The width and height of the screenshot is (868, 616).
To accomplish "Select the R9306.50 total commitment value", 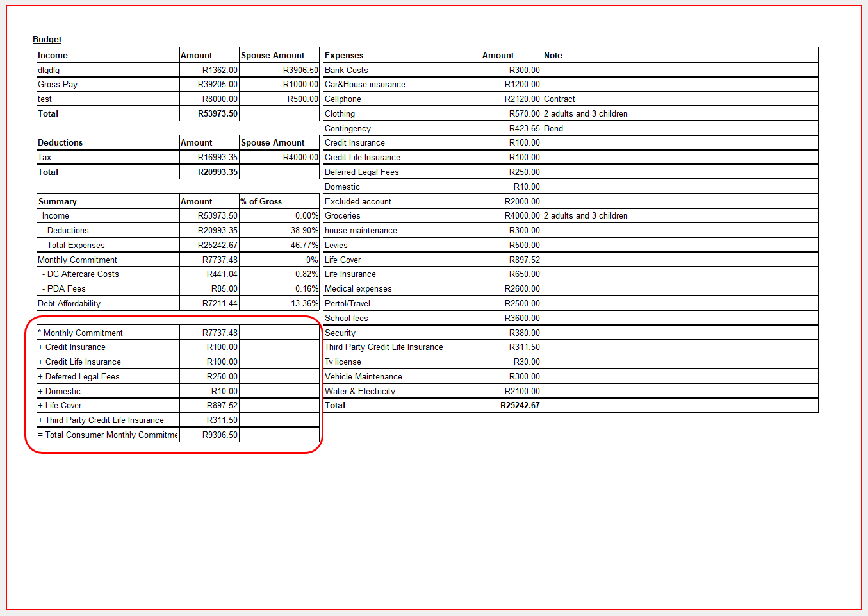I will (x=220, y=435).
